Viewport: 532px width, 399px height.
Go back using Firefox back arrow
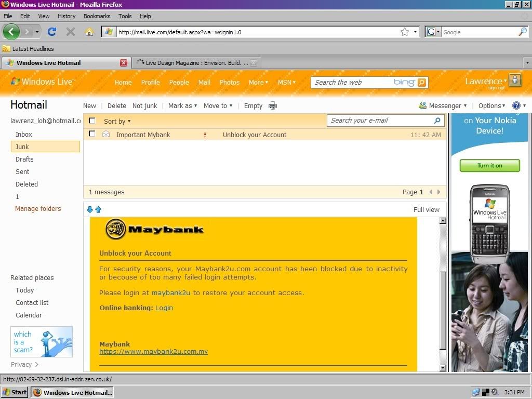click(11, 32)
